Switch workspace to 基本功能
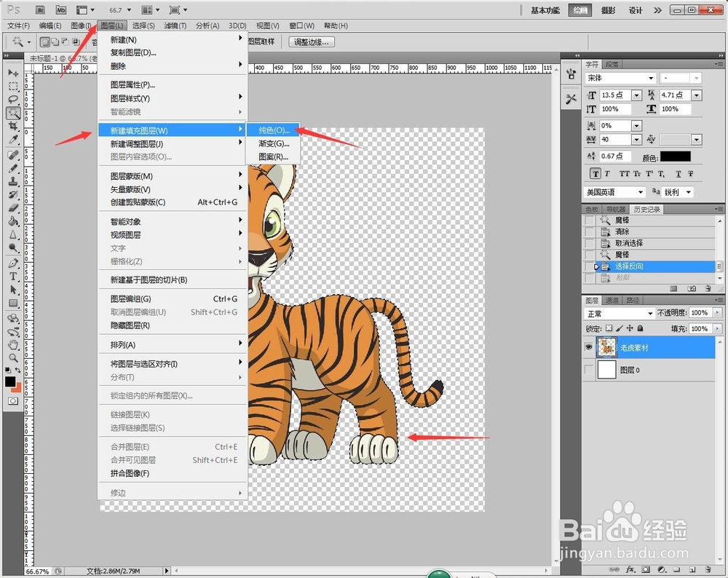Screen dimensions: 728x578 coord(545,10)
